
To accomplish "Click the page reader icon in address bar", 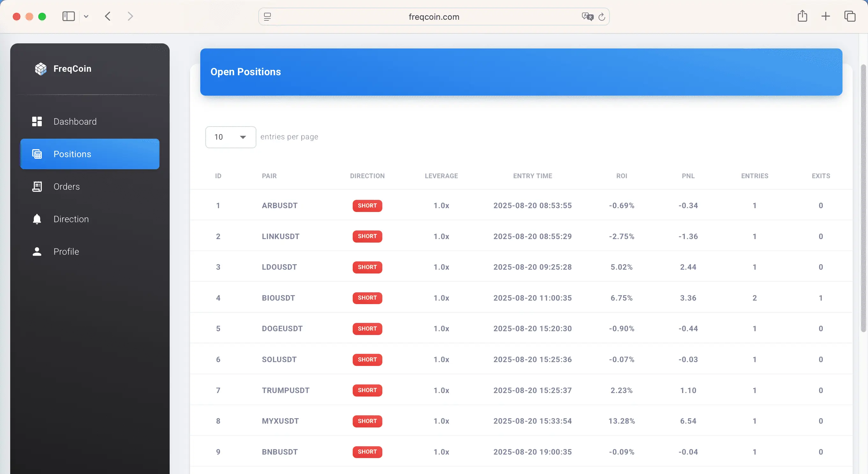I will click(x=267, y=17).
